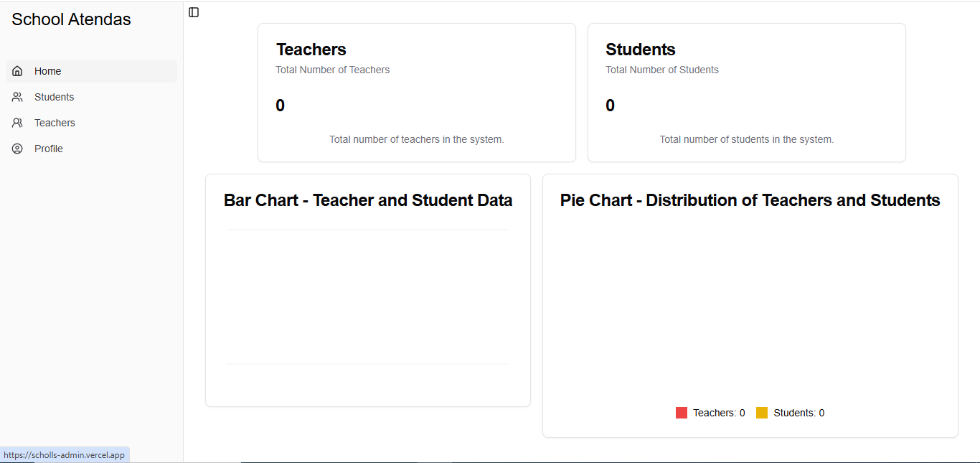The image size is (980, 463).
Task: Click the School Atendas title
Action: [71, 19]
